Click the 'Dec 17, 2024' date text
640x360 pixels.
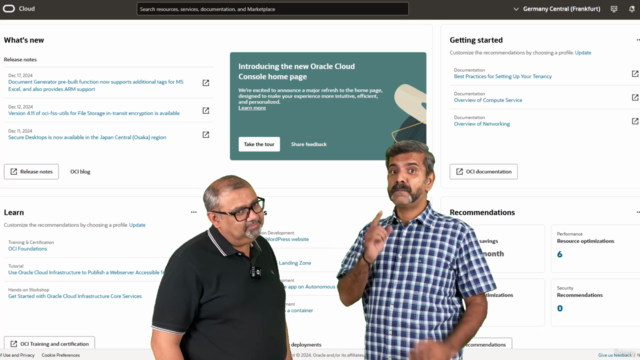(x=20, y=75)
